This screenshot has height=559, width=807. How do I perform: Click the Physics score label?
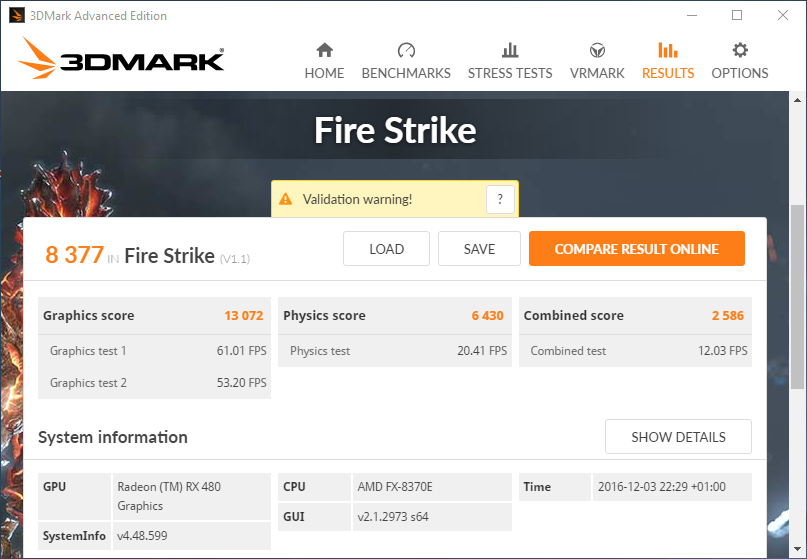324,316
